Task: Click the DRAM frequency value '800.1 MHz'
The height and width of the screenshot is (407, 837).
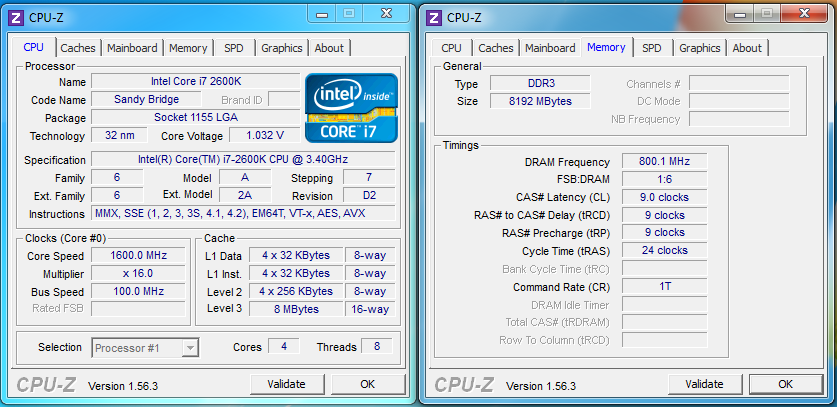Action: pyautogui.click(x=665, y=161)
